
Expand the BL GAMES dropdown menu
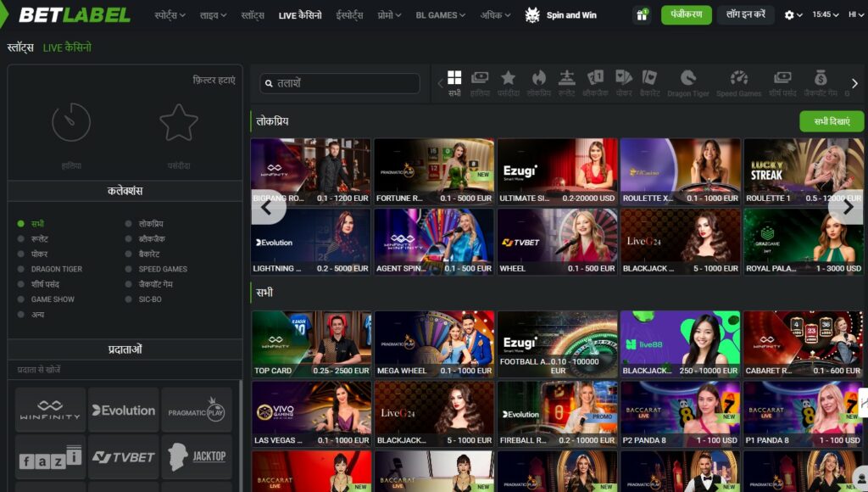(x=441, y=15)
